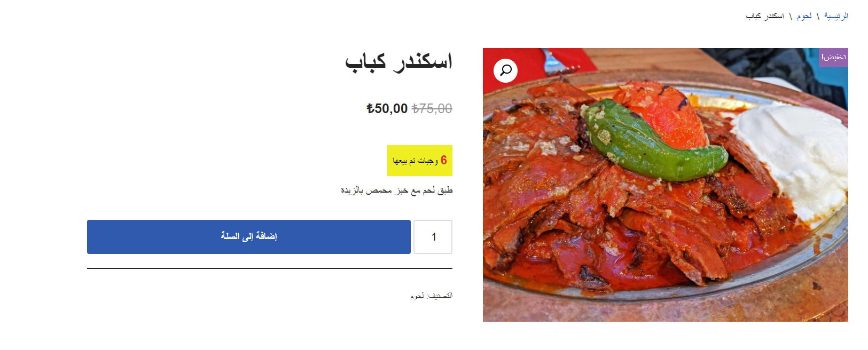Focus the quantity input field showing 1

click(x=433, y=237)
